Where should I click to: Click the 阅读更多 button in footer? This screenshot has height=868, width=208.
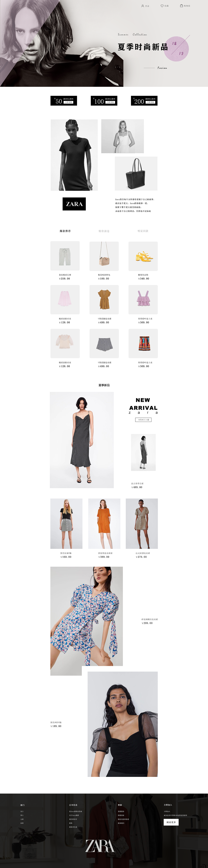pyautogui.click(x=171, y=822)
